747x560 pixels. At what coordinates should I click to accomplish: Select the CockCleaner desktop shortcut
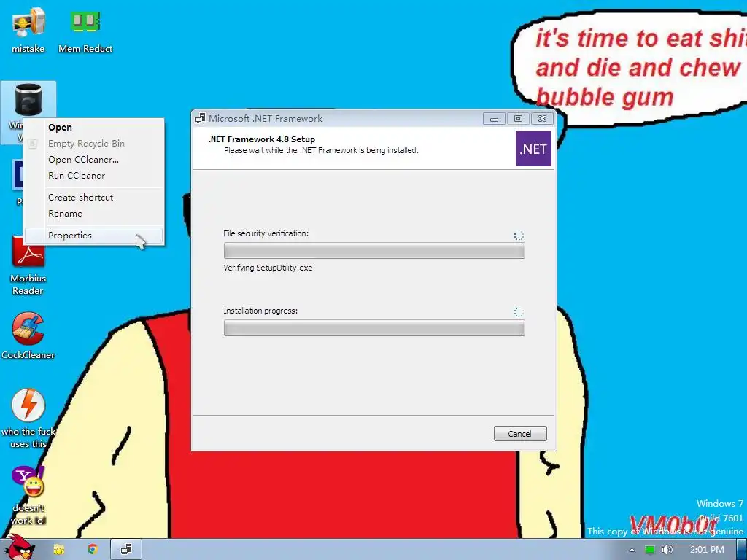(28, 335)
